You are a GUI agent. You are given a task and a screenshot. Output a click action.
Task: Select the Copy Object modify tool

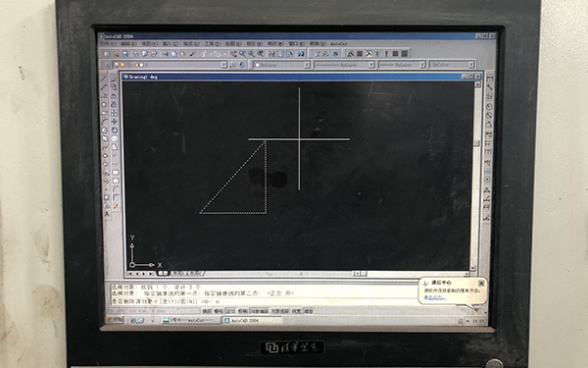tap(114, 87)
